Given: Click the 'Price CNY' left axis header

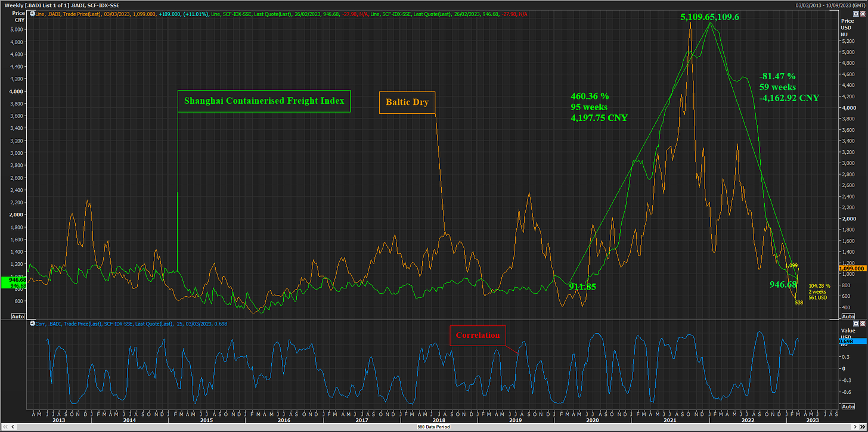Looking at the screenshot, I should coord(18,16).
